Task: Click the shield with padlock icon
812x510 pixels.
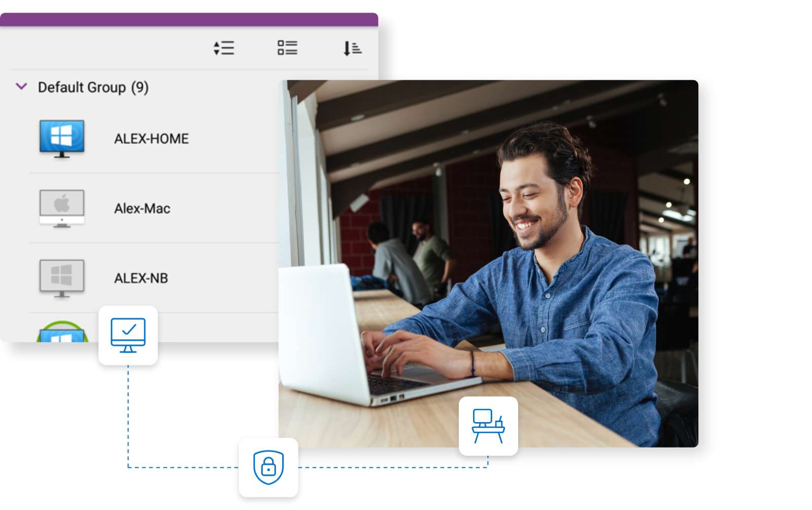Action: [268, 467]
